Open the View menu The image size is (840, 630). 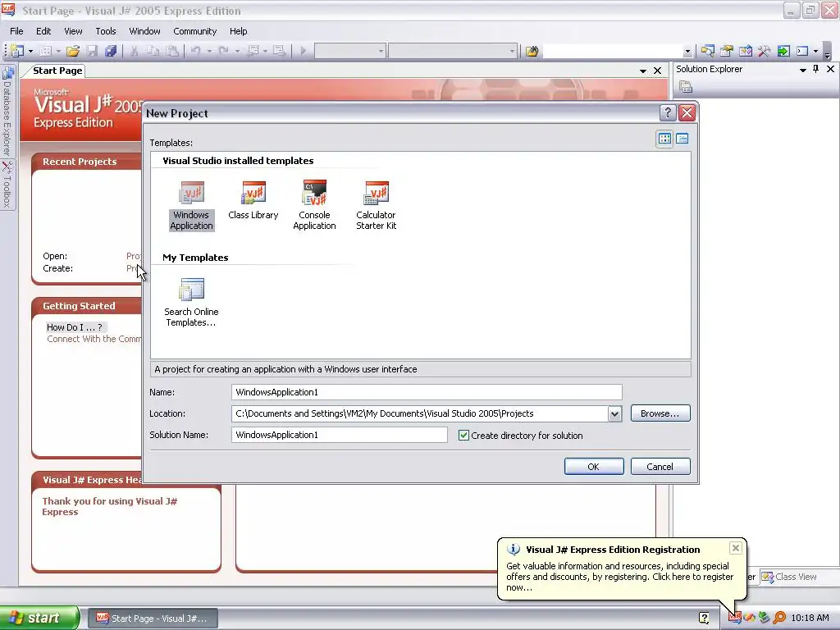click(73, 31)
